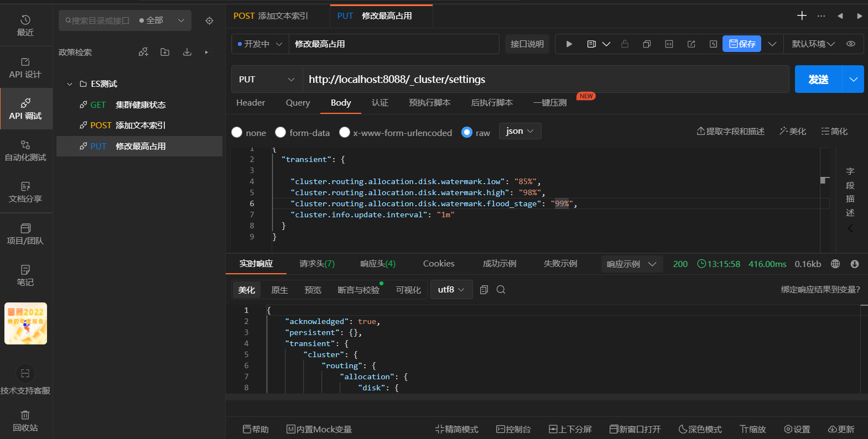Open the 回顾2022 annual report thumbnail
Viewport: 868px width, 439px height.
coord(25,323)
